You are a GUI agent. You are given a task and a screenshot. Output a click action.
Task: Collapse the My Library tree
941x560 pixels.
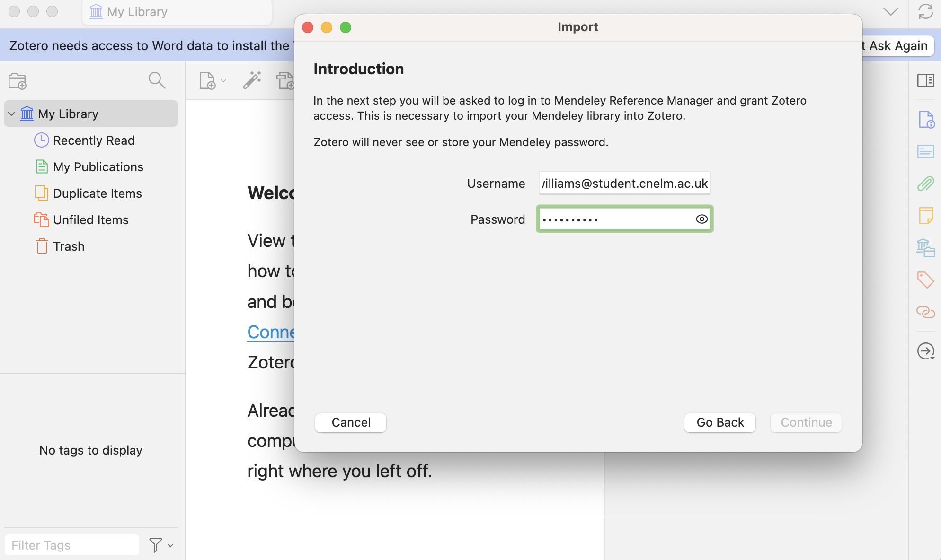11,114
